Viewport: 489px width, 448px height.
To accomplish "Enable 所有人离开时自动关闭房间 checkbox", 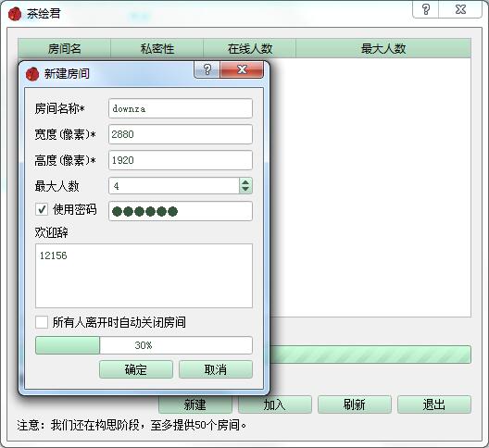I will click(42, 322).
